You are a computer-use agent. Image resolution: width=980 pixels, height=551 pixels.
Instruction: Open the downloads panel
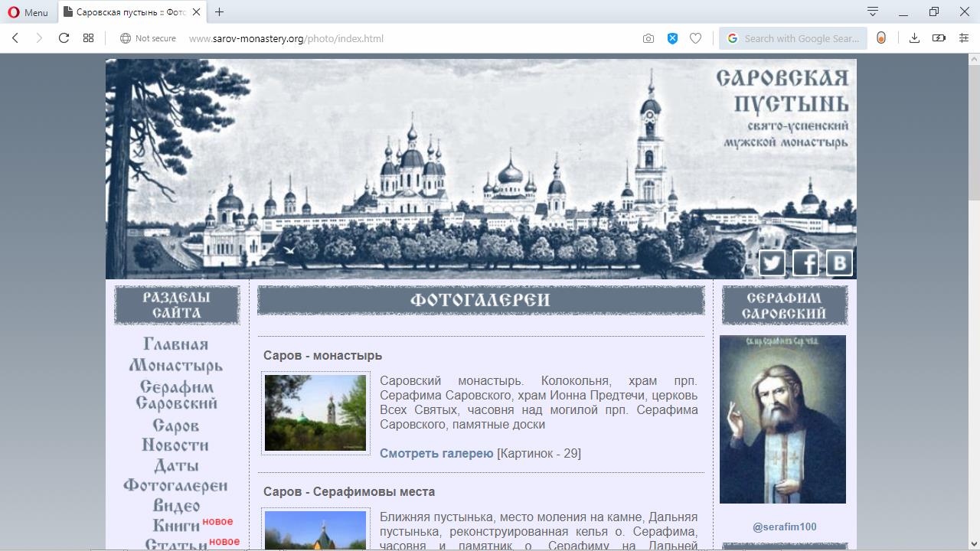point(914,38)
